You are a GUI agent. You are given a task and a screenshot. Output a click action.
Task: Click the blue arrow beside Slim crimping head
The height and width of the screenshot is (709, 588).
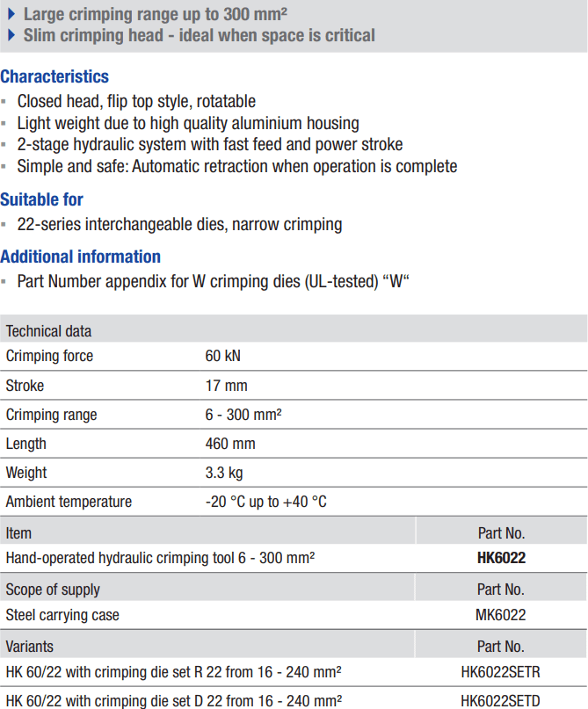point(11,36)
